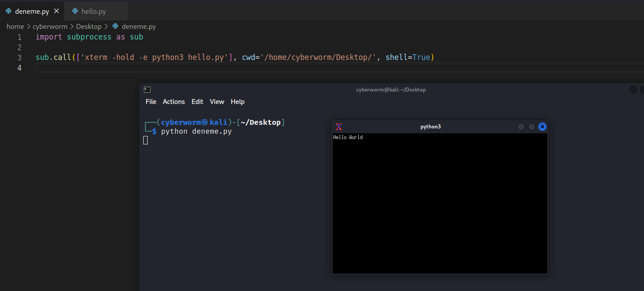Viewport: 644px width, 291px height.
Task: Click the Python icon on deneme.py tab
Action: [x=9, y=11]
